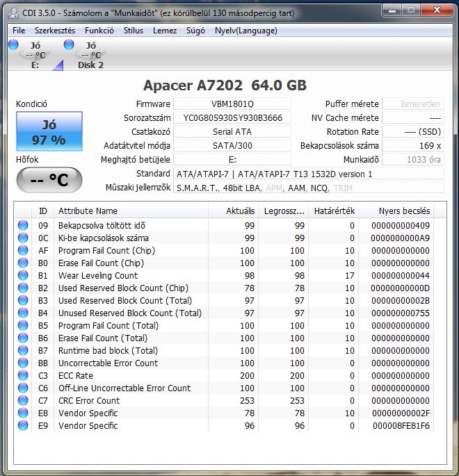Click status orb of Runtime bad block
The height and width of the screenshot is (476, 459).
click(23, 350)
